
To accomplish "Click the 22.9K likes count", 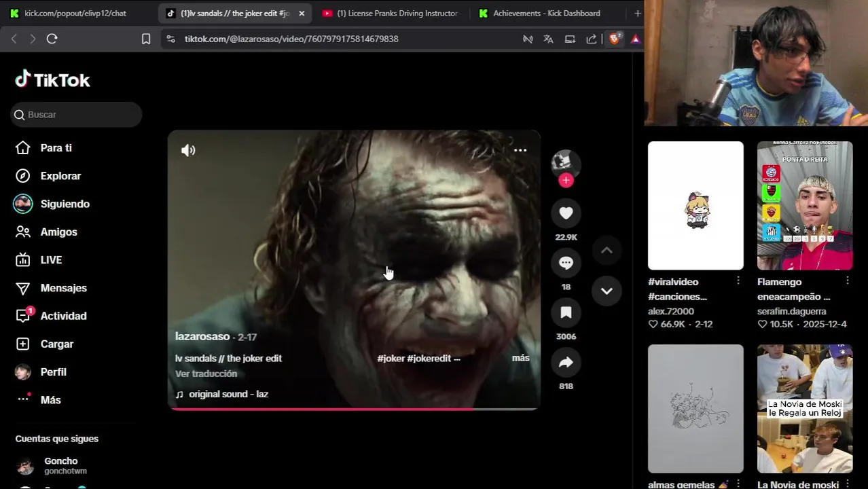I will [x=566, y=237].
